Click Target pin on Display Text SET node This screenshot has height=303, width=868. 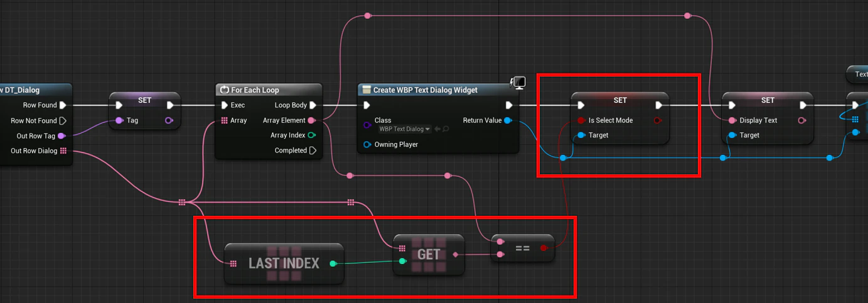732,136
